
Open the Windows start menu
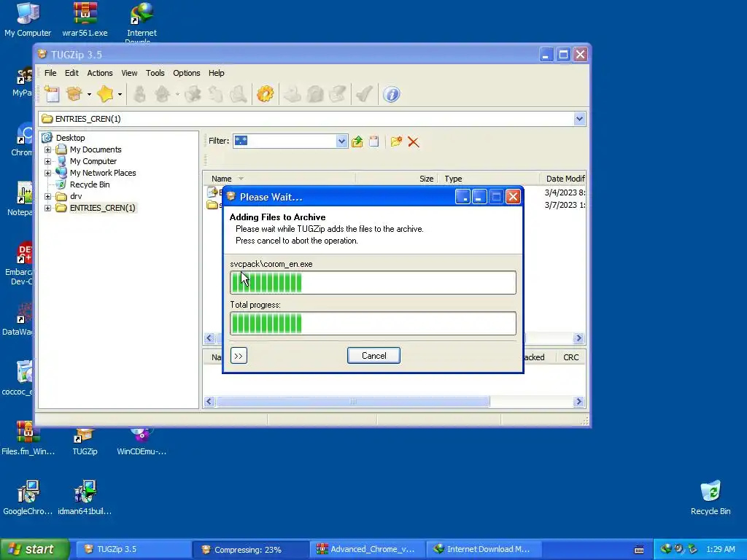click(x=35, y=549)
